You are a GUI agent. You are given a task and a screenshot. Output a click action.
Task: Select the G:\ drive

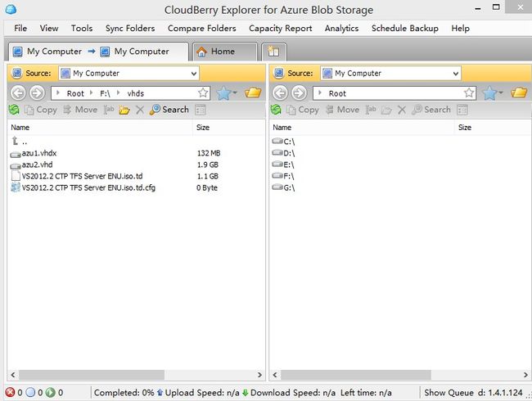point(283,187)
